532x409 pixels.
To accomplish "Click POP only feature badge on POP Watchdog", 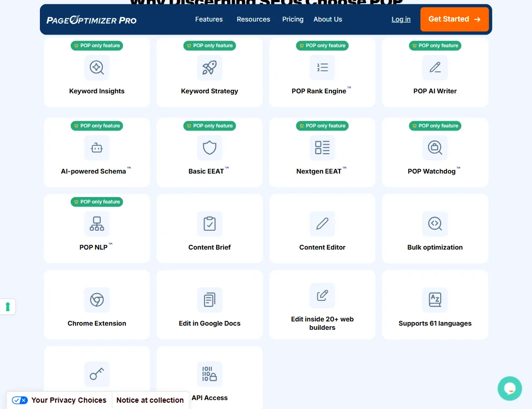I will point(435,126).
